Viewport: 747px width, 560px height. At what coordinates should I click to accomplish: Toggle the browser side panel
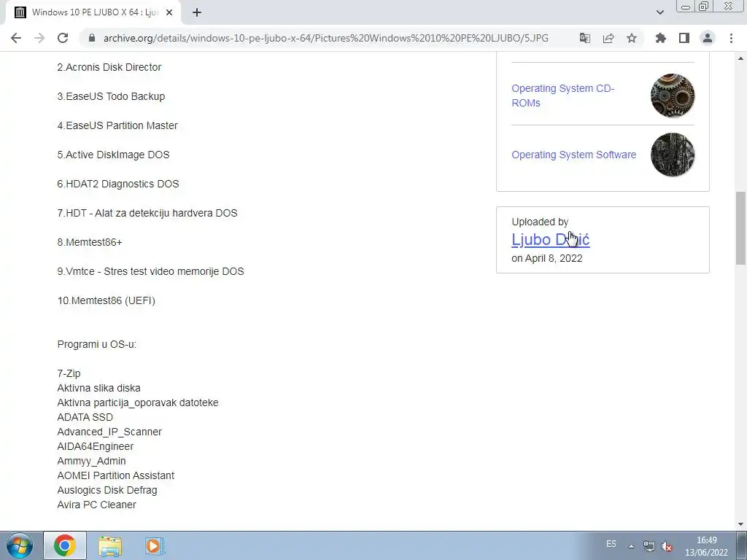coord(684,38)
